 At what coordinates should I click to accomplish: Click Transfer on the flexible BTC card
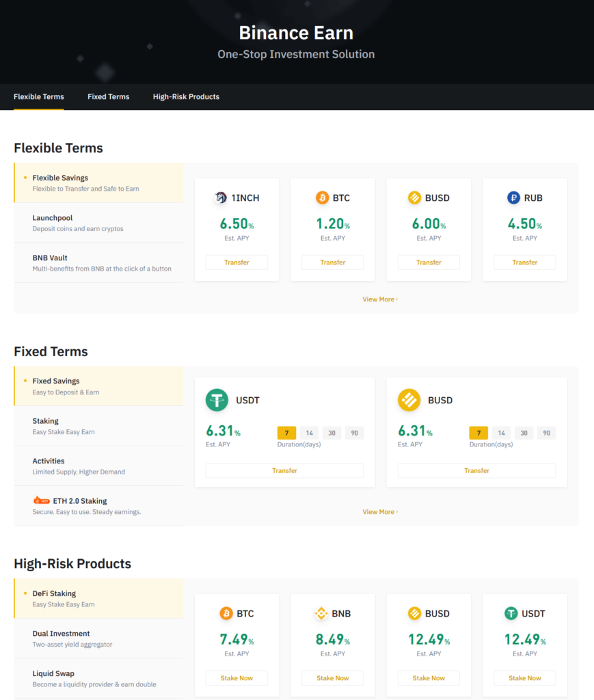coord(332,262)
